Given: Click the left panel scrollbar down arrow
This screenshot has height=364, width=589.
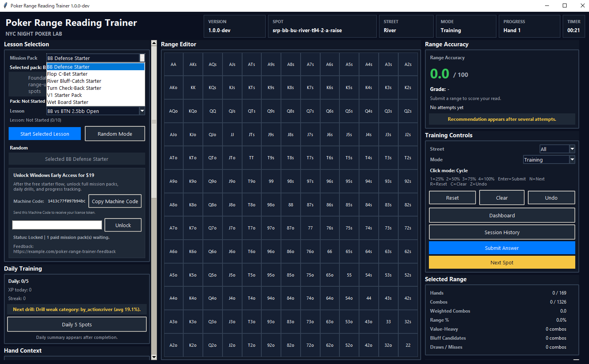Looking at the screenshot, I should [x=154, y=357].
